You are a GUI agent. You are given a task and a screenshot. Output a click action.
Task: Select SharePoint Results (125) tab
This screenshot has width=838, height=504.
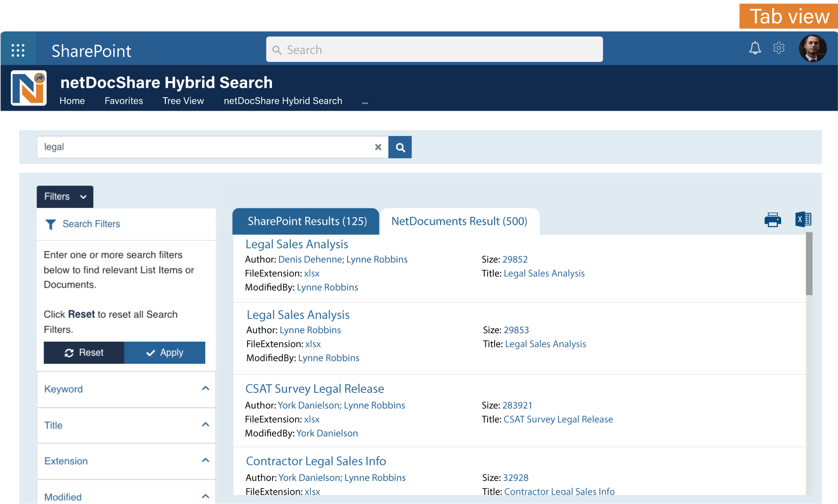click(x=306, y=221)
